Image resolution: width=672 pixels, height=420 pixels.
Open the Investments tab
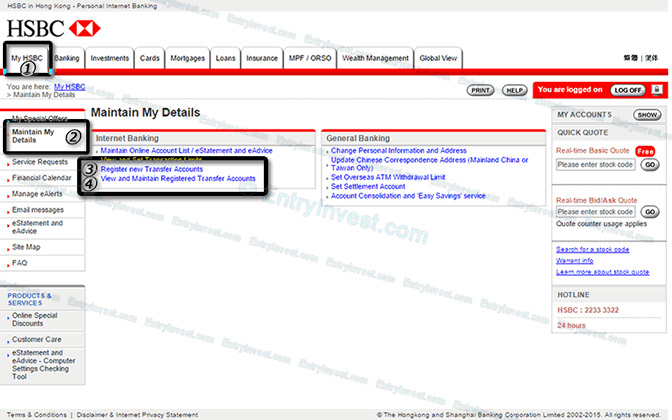tap(110, 58)
